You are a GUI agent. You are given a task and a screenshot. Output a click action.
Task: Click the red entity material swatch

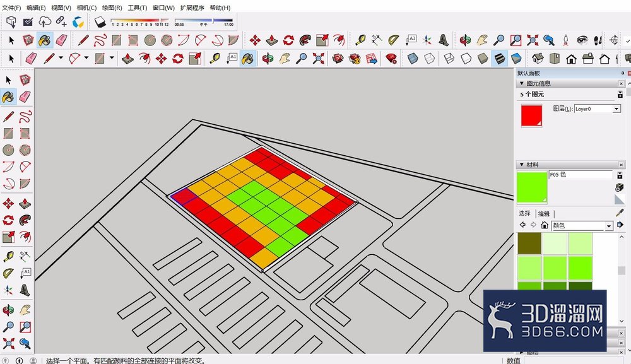pyautogui.click(x=531, y=115)
